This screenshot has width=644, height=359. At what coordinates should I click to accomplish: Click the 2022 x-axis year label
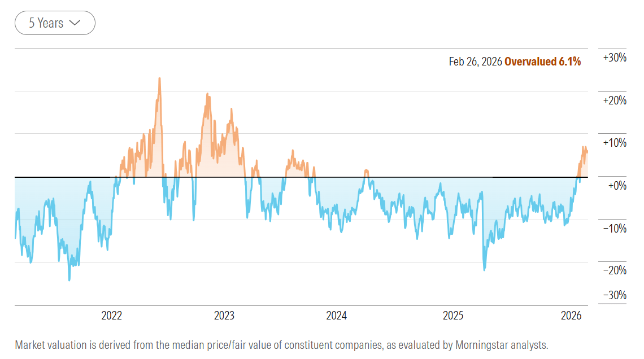pyautogui.click(x=112, y=316)
